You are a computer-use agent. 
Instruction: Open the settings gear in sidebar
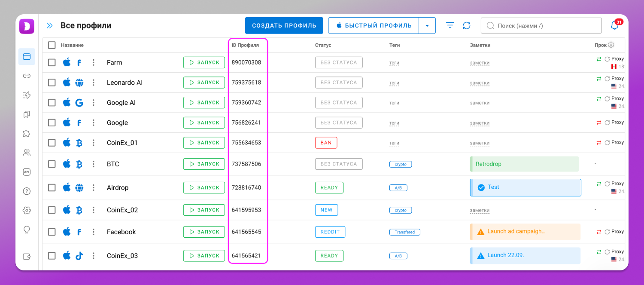27,210
